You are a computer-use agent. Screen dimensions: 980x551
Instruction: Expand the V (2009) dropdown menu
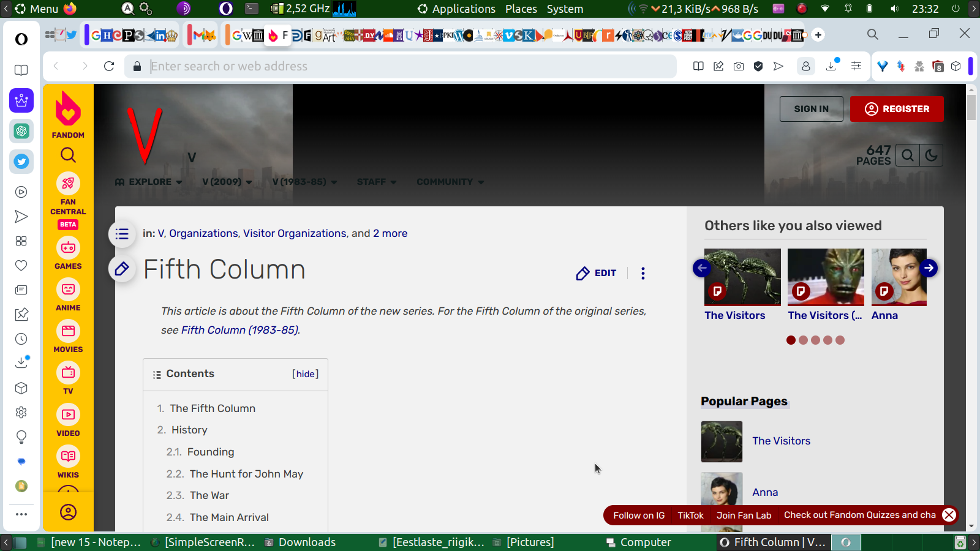click(x=227, y=182)
